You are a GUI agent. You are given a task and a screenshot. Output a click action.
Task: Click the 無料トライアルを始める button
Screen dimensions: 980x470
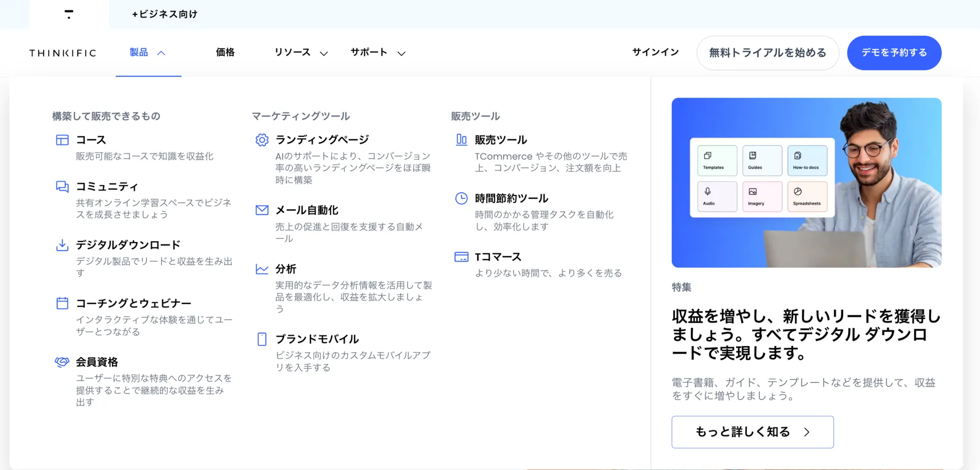[768, 53]
